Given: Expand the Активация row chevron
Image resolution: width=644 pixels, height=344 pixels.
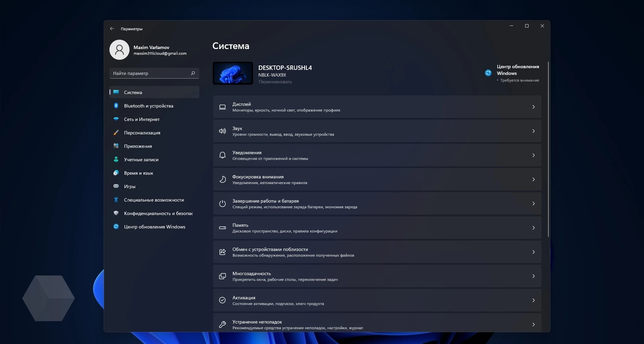Looking at the screenshot, I should 534,300.
